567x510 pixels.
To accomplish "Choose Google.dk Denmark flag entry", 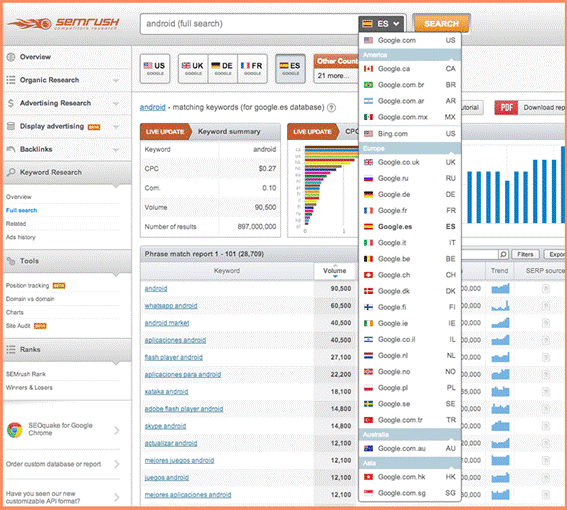I will pyautogui.click(x=410, y=291).
